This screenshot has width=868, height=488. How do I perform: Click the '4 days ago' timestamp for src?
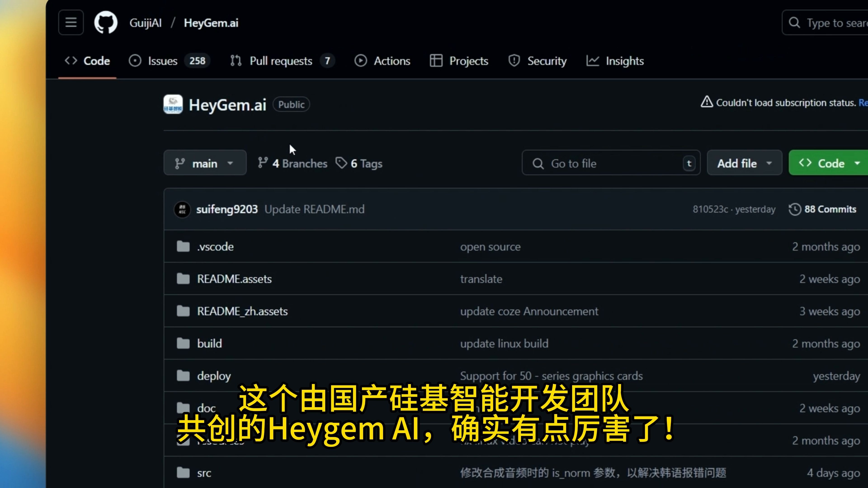834,473
